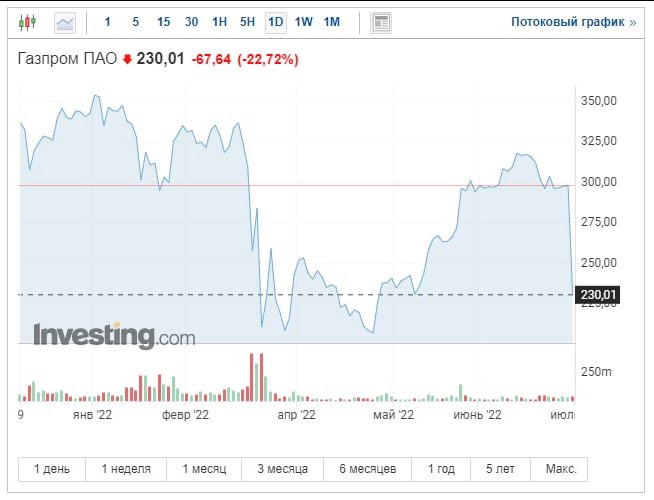The width and height of the screenshot is (654, 500).
Task: Switch to the 1W interval
Action: pos(304,21)
